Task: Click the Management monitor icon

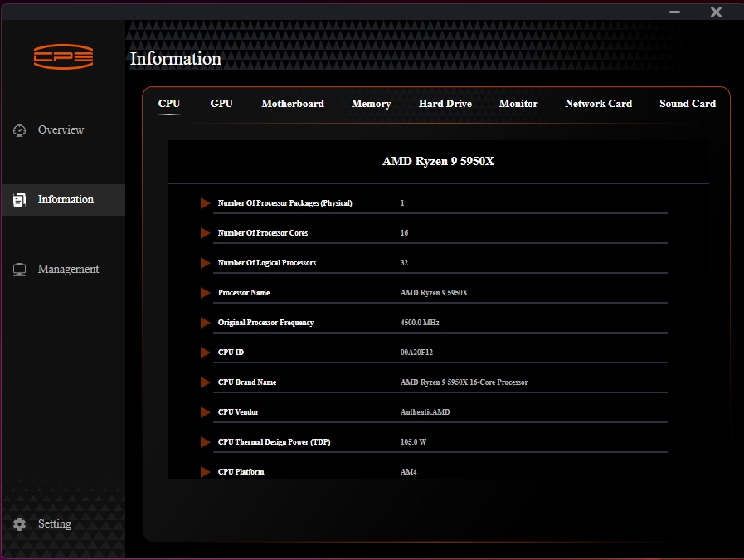Action: (20, 270)
